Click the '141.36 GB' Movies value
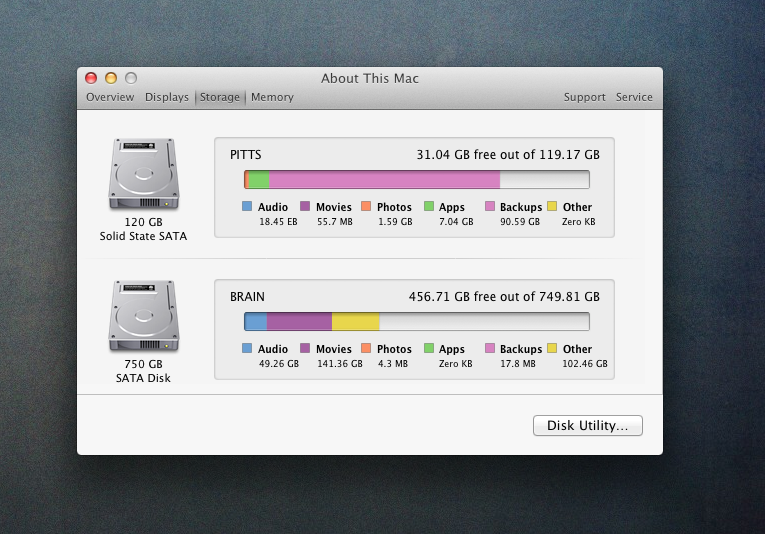The width and height of the screenshot is (765, 534). point(340,364)
